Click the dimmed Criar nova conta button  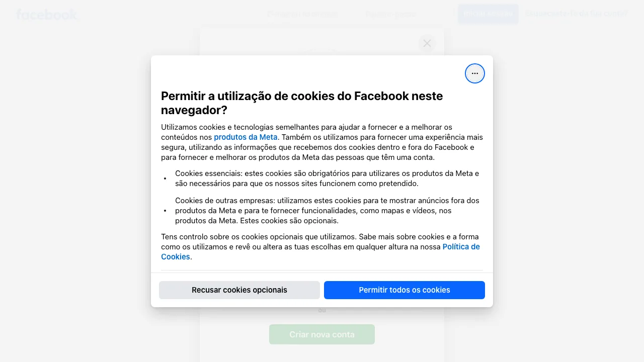tap(322, 334)
